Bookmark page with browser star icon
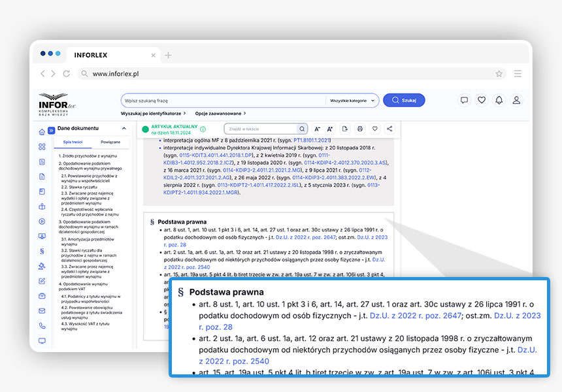The image size is (562, 392). point(499,74)
